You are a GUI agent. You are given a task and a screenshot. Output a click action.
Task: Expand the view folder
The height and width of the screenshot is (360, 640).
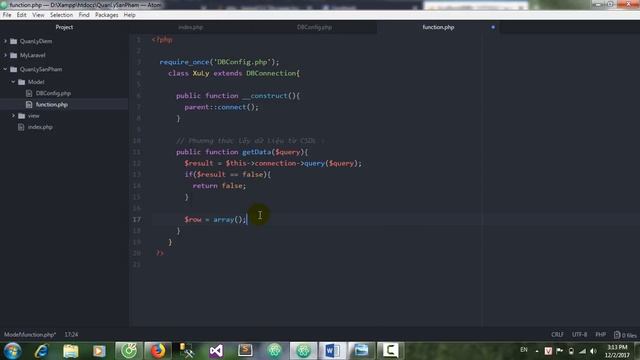(13, 116)
